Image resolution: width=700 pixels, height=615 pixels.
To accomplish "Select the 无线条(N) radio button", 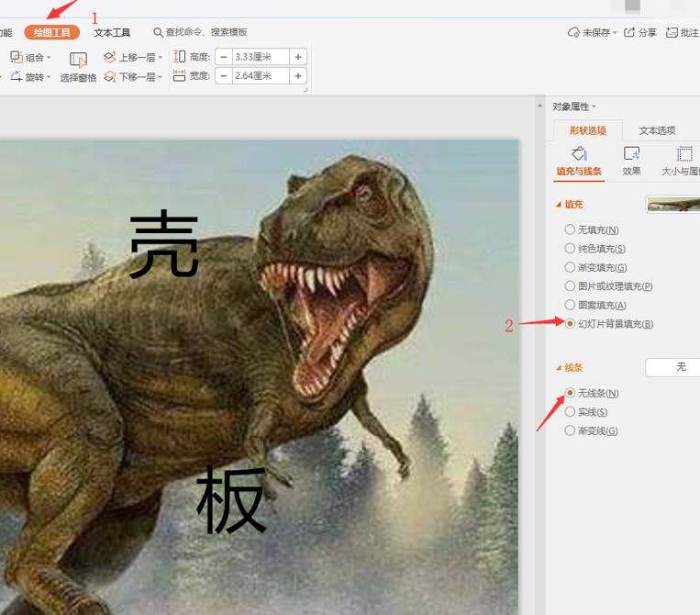I will 570,393.
